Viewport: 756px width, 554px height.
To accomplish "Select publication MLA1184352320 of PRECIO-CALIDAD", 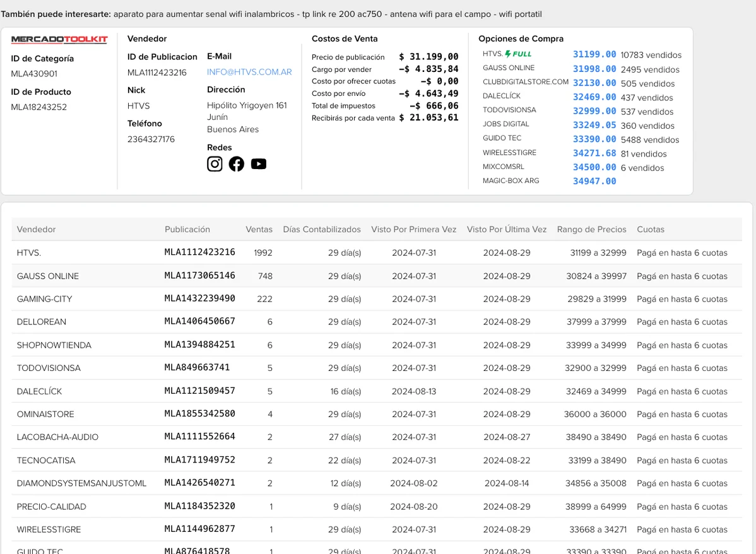I will 199,506.
